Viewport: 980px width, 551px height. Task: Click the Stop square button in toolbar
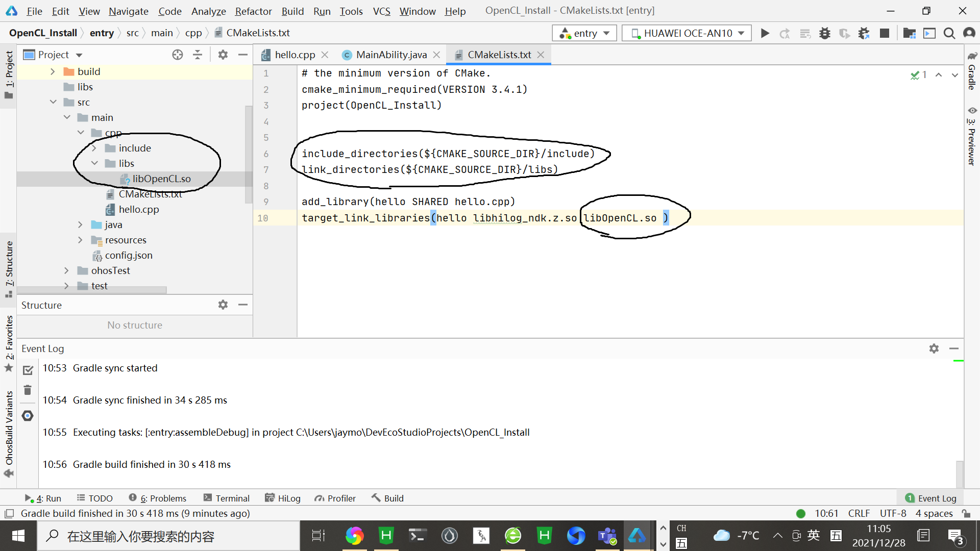click(885, 33)
